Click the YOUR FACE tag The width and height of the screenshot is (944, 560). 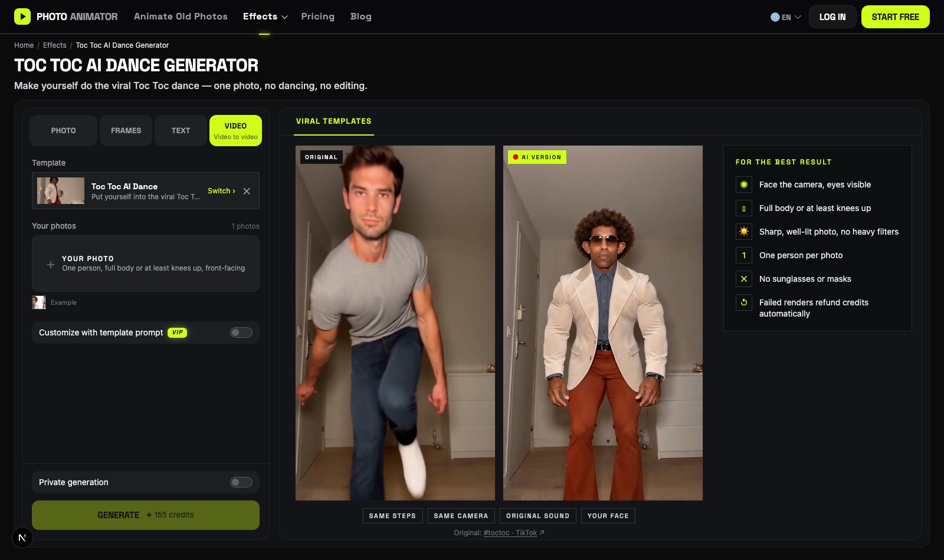[608, 516]
